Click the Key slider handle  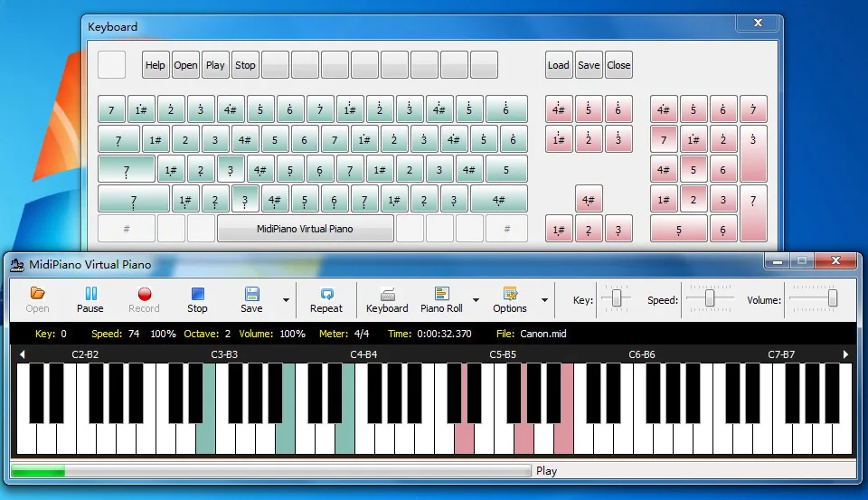(x=616, y=298)
